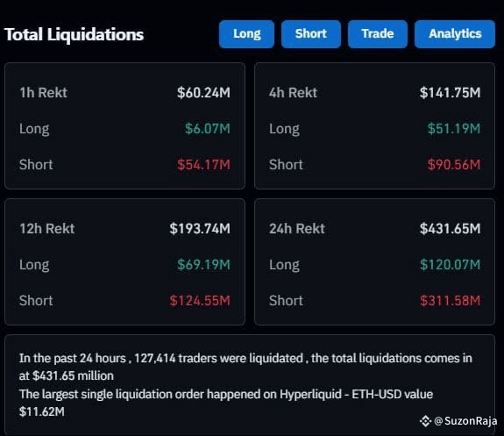Click the green $120.07M long value

coord(450,265)
